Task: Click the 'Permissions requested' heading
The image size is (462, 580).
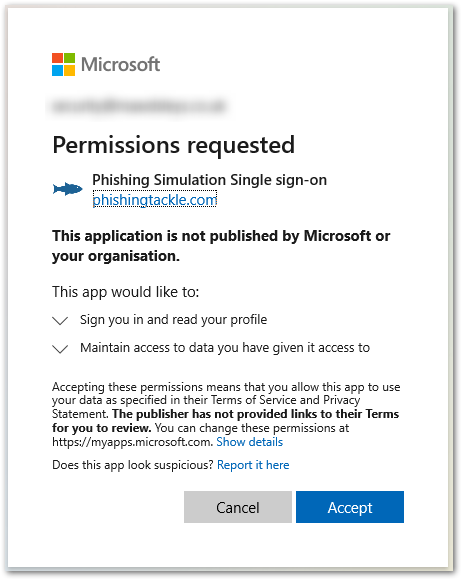Action: (x=173, y=145)
